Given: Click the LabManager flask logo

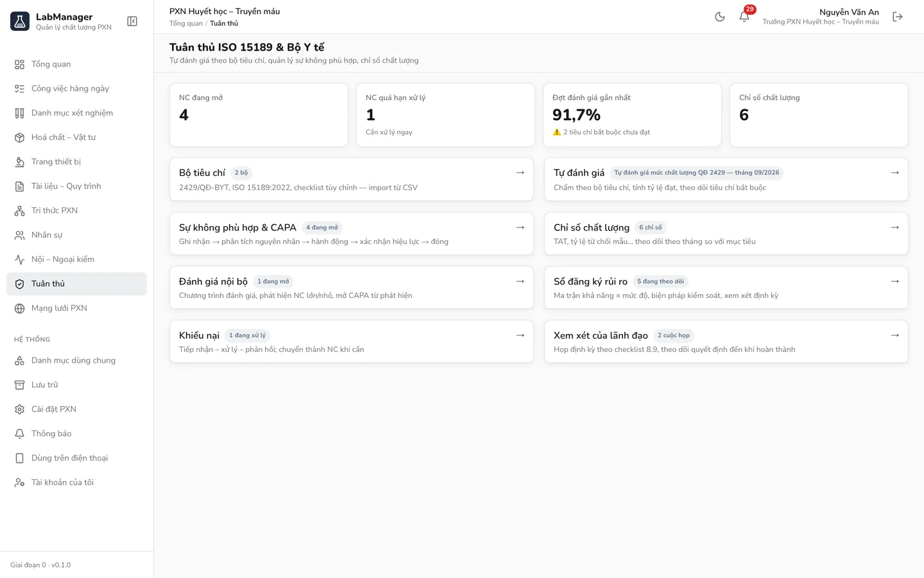Looking at the screenshot, I should pos(20,21).
